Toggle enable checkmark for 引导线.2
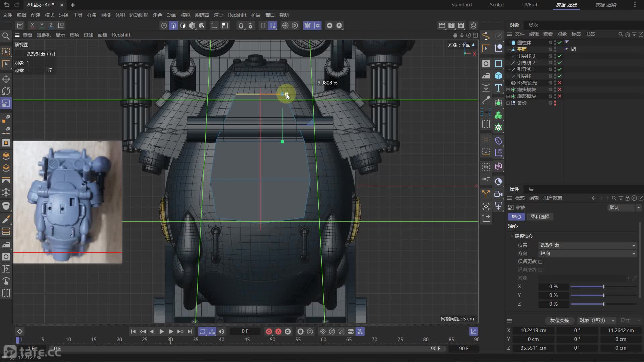 coord(559,63)
